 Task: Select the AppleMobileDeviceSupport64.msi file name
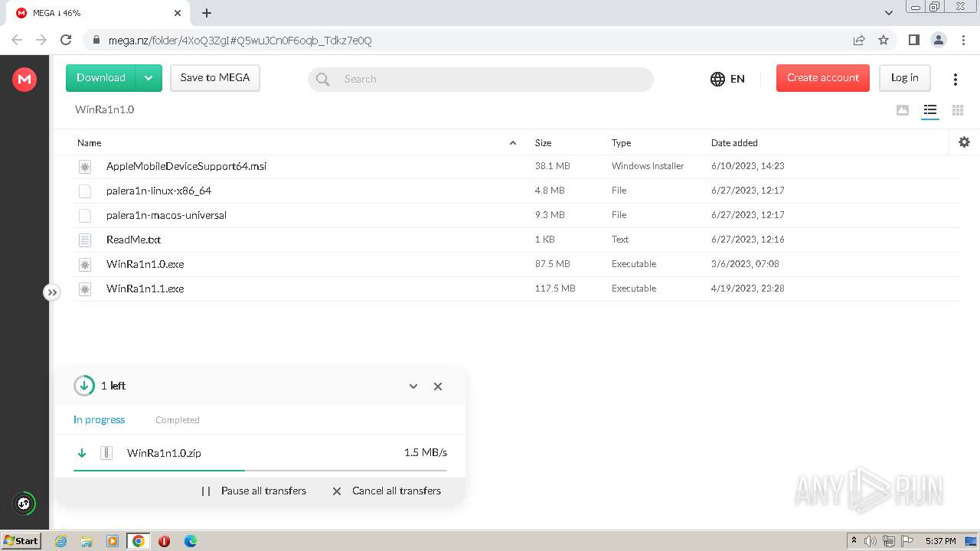coord(187,166)
